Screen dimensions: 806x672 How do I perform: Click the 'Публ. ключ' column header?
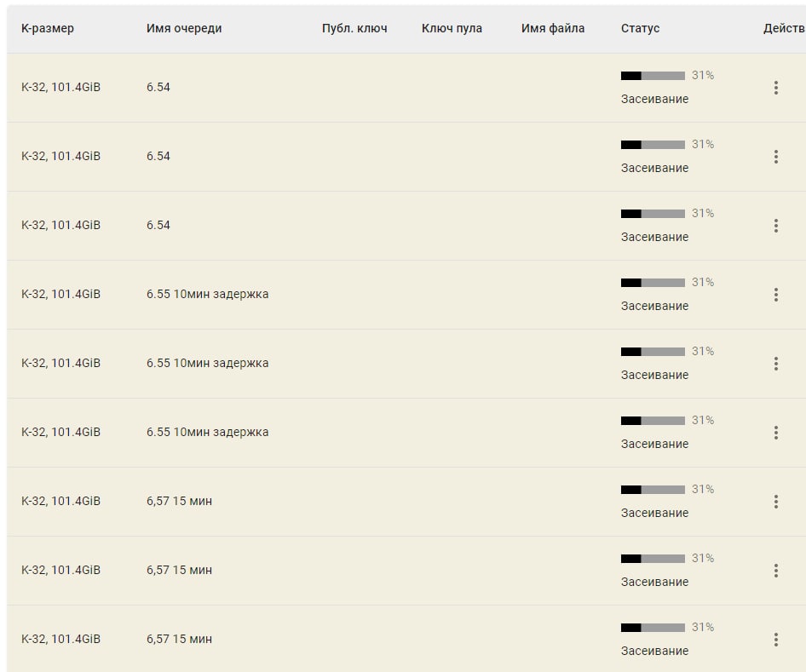tap(354, 28)
